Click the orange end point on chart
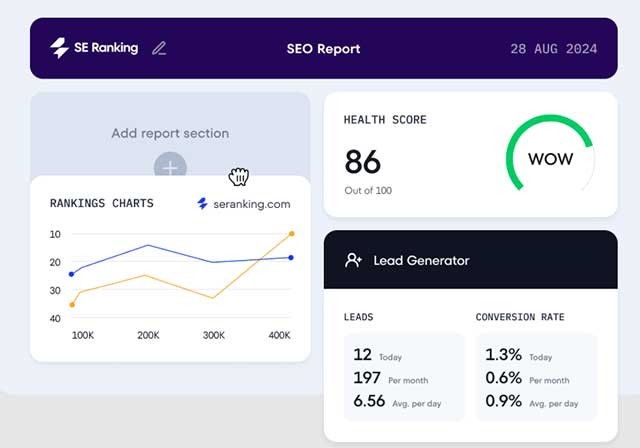The width and height of the screenshot is (640, 448). 291,234
